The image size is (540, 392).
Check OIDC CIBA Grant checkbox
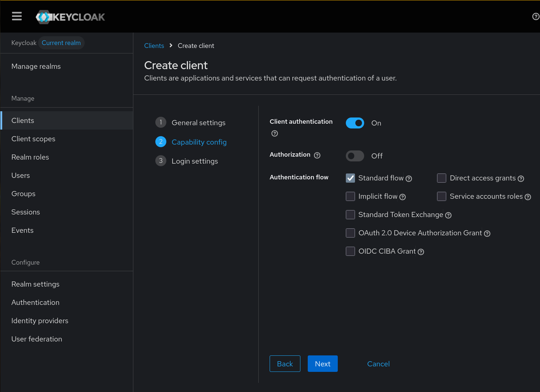[x=351, y=251]
